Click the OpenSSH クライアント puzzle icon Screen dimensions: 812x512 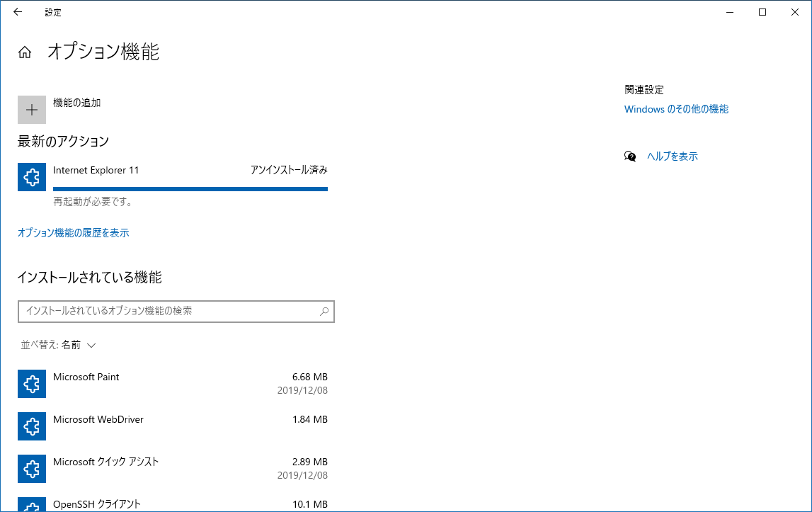tap(32, 504)
